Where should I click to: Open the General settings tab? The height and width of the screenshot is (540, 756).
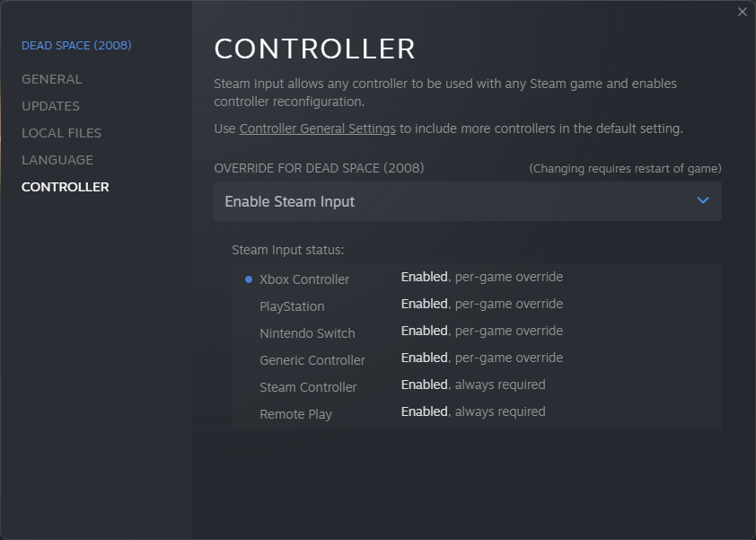[x=51, y=79]
